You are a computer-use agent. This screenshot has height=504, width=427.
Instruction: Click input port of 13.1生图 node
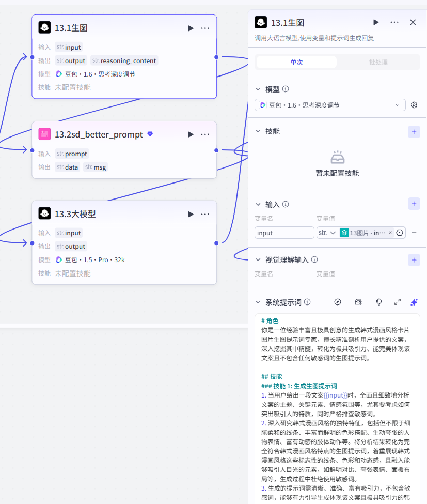(x=32, y=57)
